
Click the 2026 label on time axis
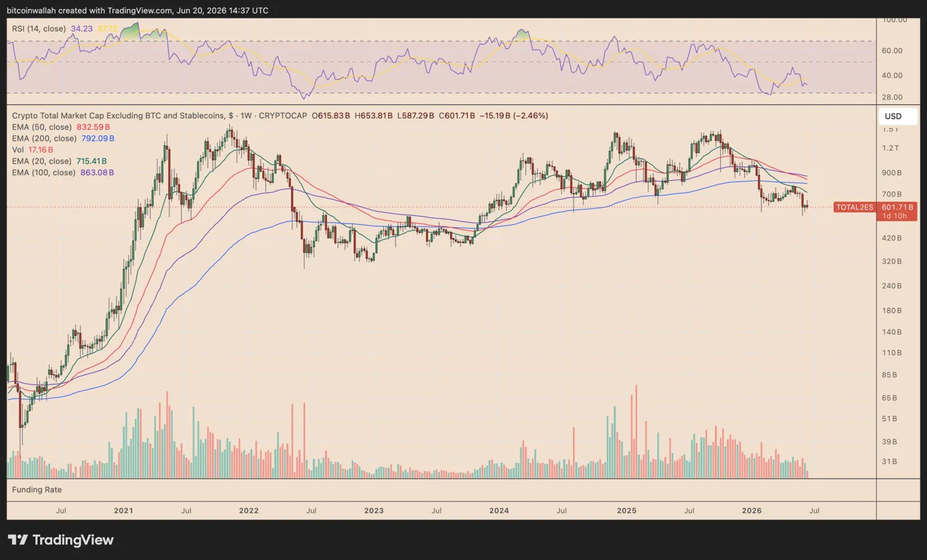(x=751, y=510)
